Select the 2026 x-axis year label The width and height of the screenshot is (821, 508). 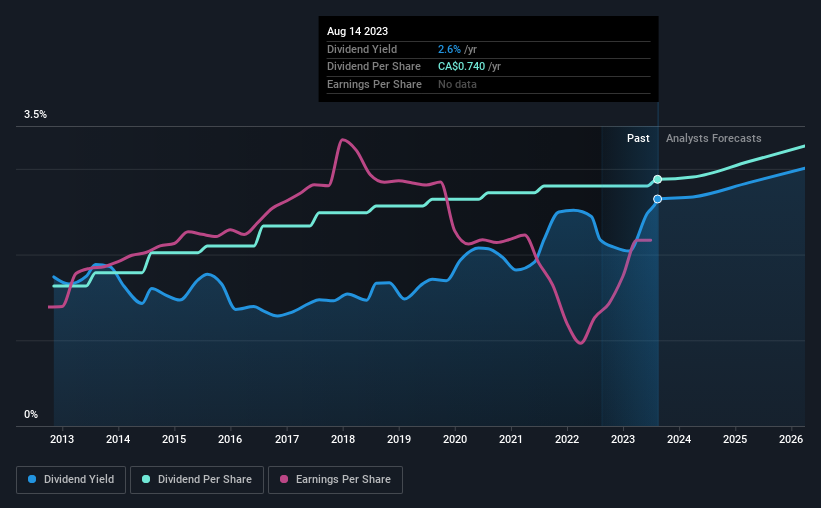(x=791, y=439)
